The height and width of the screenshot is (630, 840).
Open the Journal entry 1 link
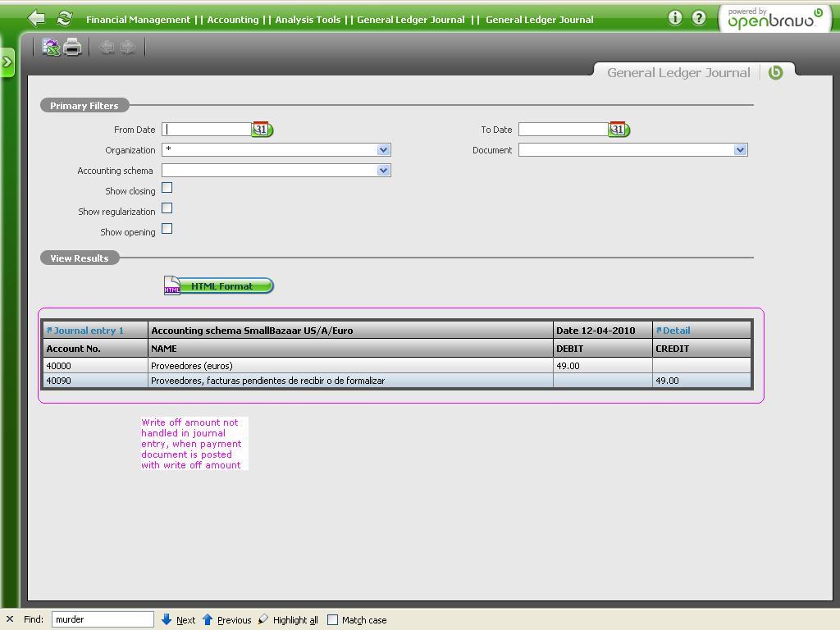[x=89, y=331]
